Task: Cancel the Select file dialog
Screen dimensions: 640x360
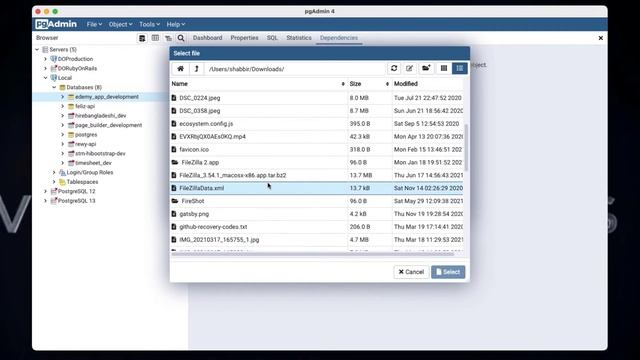Action: tap(411, 272)
